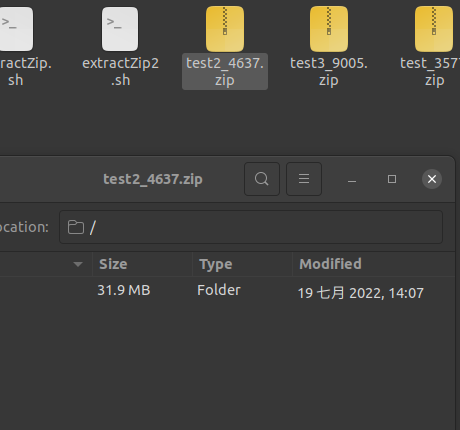Toggle sort order arrow in Name column
Screen dimensions: 460x430
coord(78,264)
